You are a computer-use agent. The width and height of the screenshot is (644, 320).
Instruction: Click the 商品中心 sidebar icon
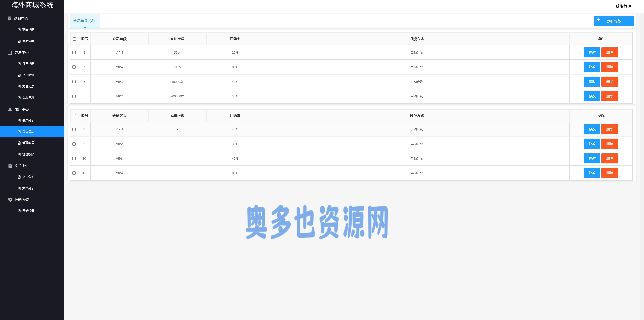(x=10, y=18)
